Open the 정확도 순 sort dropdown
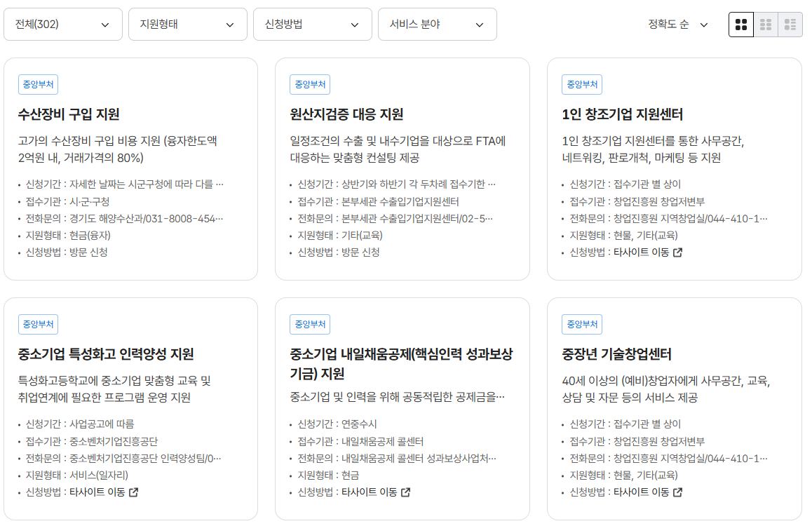This screenshot has width=812, height=526. 677,24
